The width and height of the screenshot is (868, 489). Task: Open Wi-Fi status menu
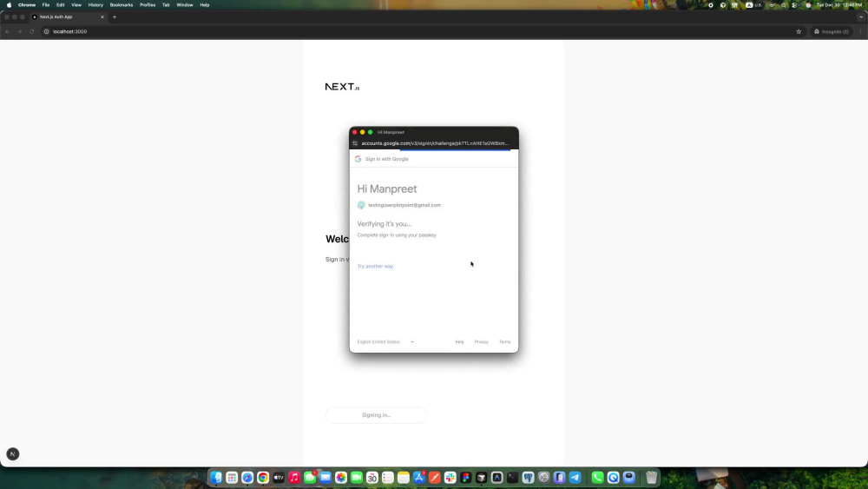pos(772,5)
